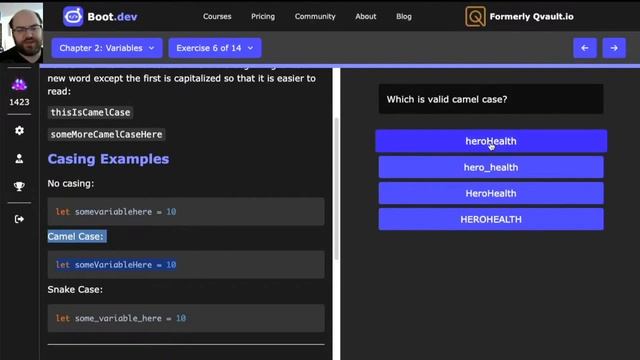Click the highlighted 'Camel Case:' label

click(76, 236)
